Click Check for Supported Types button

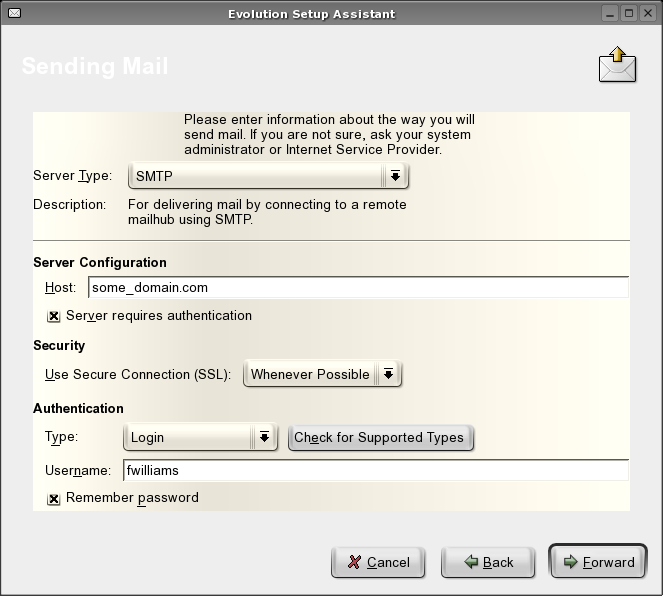[x=380, y=438]
